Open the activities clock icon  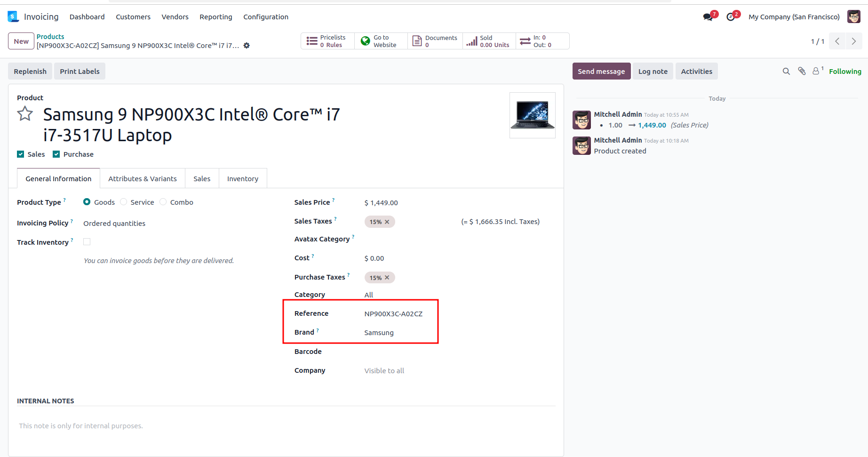pyautogui.click(x=731, y=17)
